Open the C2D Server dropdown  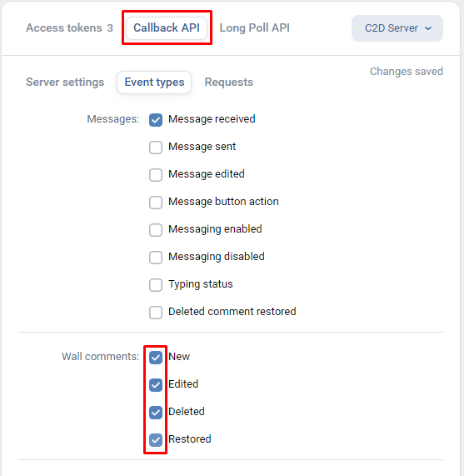click(x=397, y=28)
